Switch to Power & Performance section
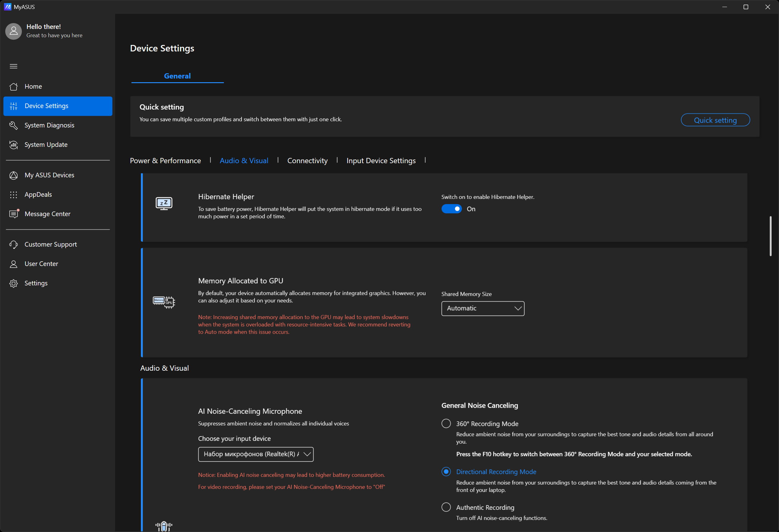Image resolution: width=779 pixels, height=532 pixels. coord(165,161)
